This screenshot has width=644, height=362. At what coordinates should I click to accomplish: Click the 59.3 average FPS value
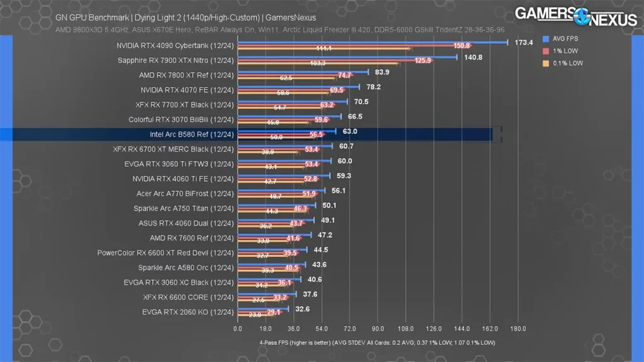point(344,176)
